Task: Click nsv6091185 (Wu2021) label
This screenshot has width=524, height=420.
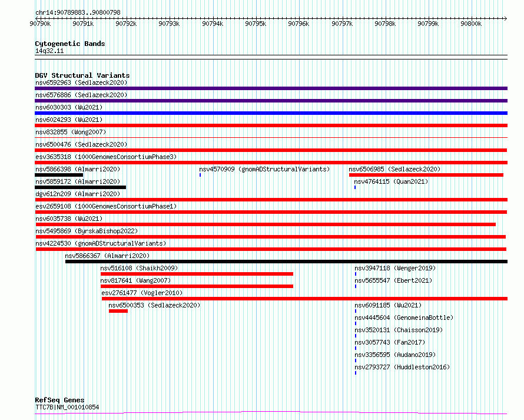Action: coord(388,305)
